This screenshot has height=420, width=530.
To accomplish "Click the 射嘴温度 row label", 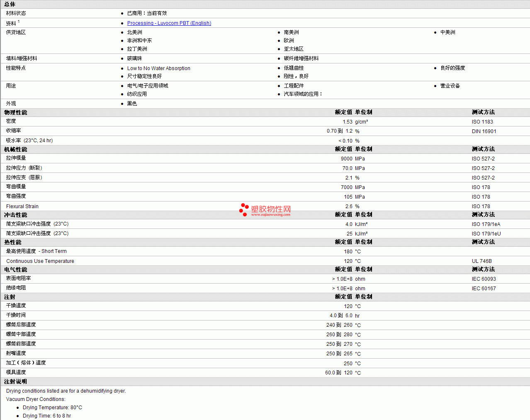I will tap(16, 353).
